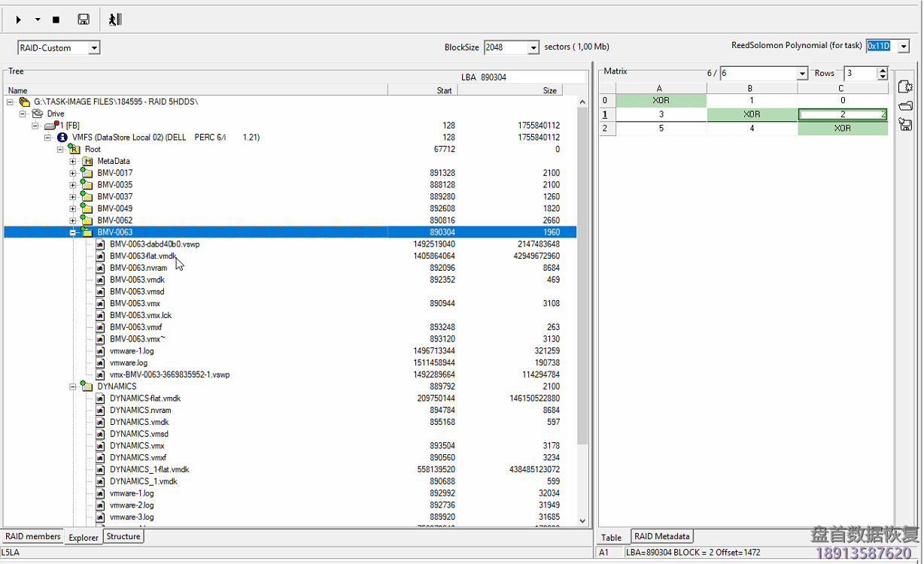The image size is (924, 564).
Task: Save the matrix using the save-diskette icon
Action: (x=905, y=125)
